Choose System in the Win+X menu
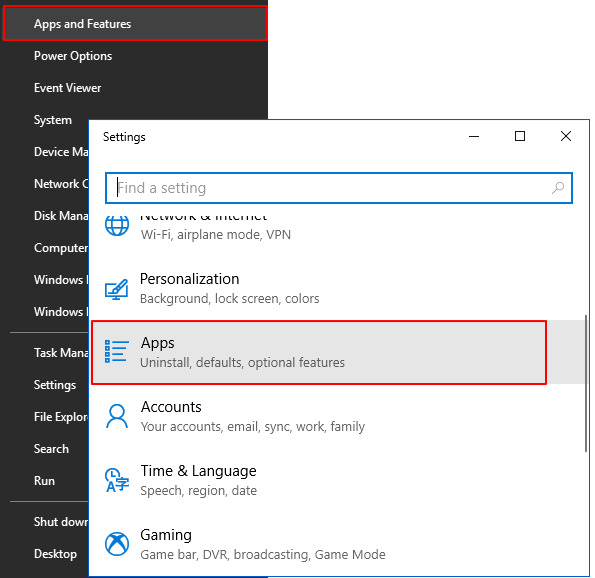 click(53, 120)
